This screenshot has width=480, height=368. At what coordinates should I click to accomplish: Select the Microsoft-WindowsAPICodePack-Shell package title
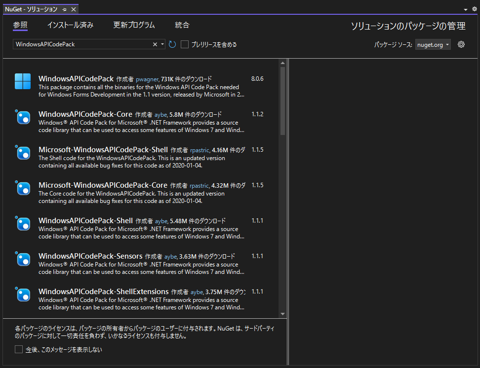point(103,150)
